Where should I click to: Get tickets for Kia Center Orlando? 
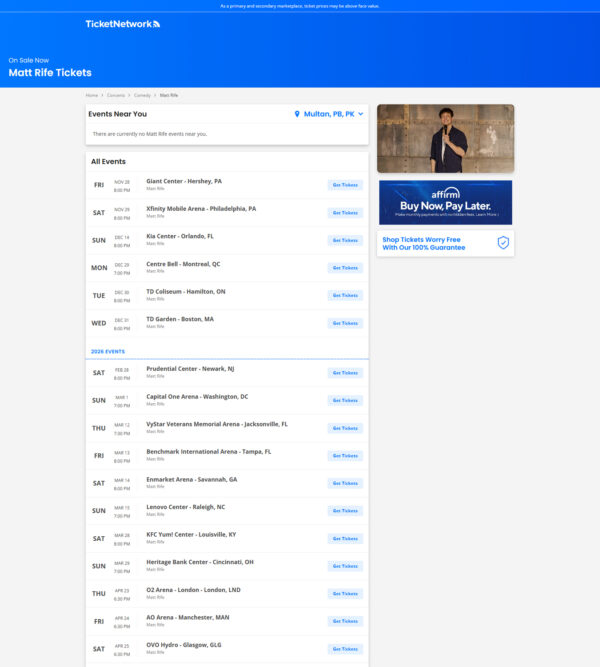[x=345, y=240]
